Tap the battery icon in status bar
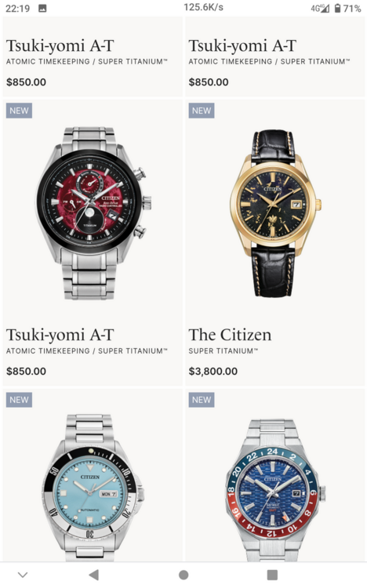Screen dimensions: 367x588 point(337,8)
